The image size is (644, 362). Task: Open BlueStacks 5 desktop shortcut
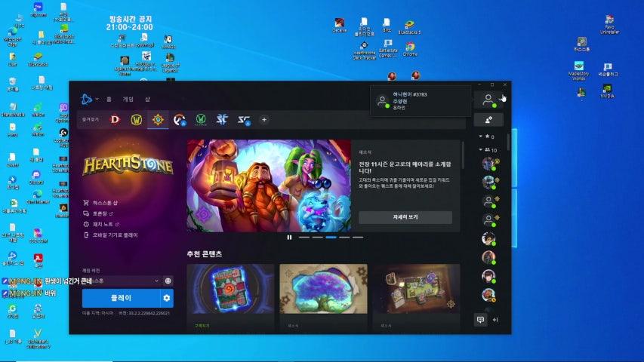point(409,27)
